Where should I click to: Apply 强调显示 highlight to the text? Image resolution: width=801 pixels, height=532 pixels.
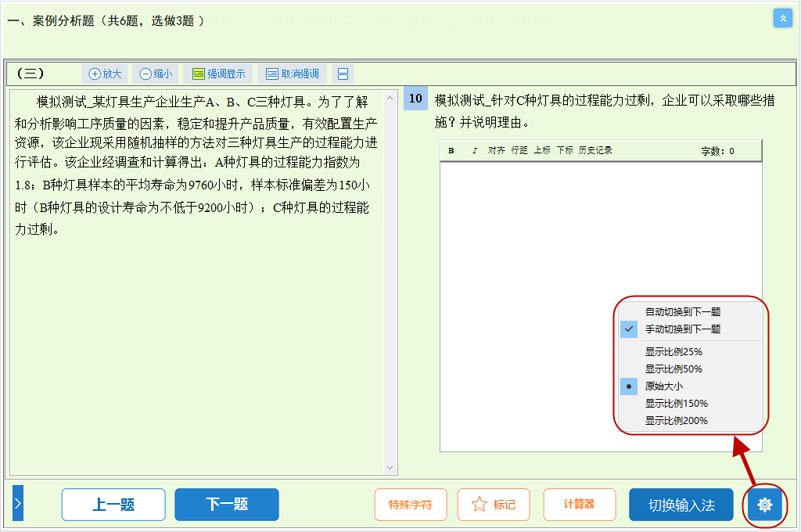[218, 74]
